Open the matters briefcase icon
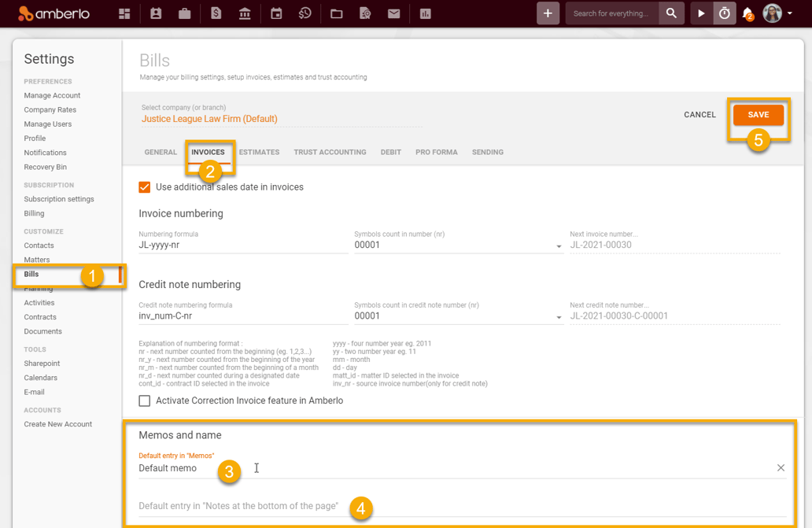Image resolution: width=812 pixels, height=528 pixels. pos(184,14)
